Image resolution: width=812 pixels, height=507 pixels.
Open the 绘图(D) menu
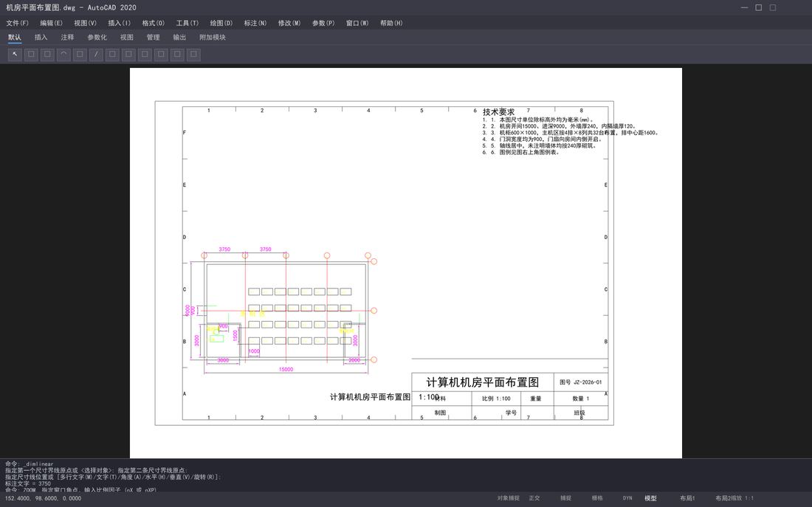tap(221, 23)
